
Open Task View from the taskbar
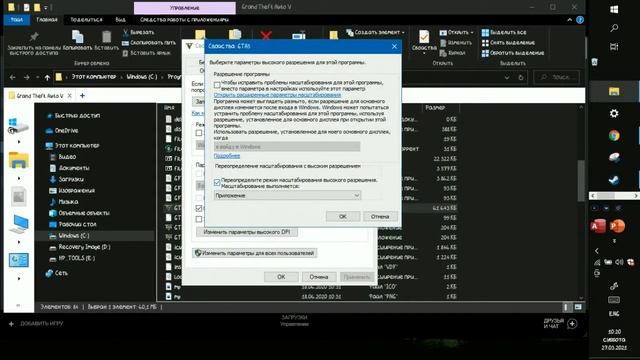click(614, 47)
